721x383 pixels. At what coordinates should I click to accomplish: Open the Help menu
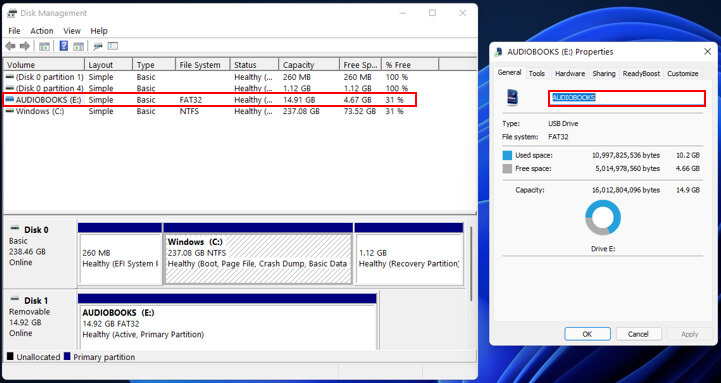click(99, 31)
